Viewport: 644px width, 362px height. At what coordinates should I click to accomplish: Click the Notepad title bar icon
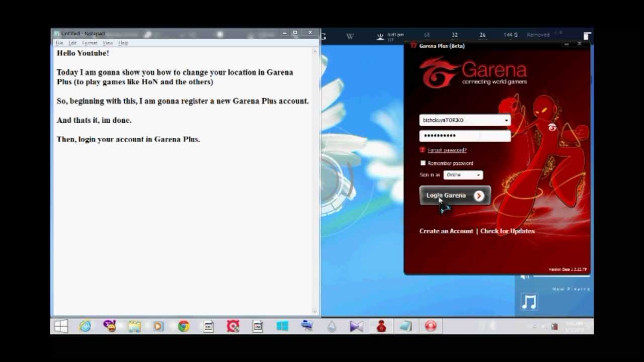57,34
